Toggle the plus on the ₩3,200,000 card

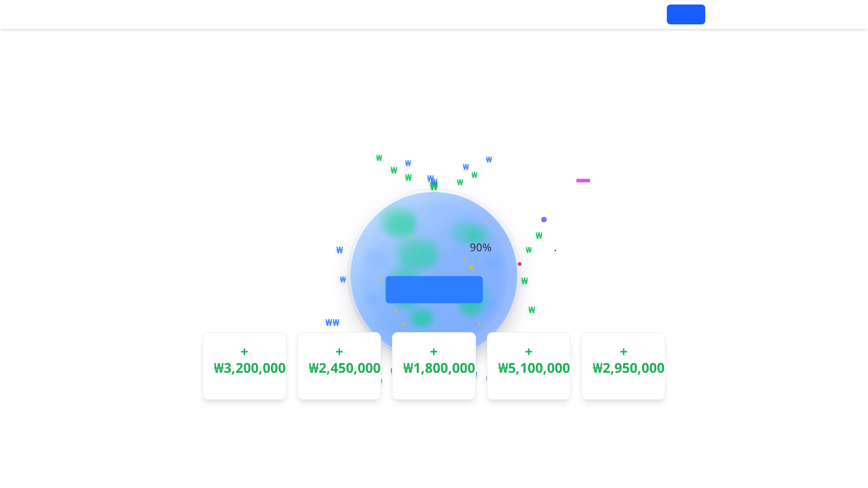244,352
